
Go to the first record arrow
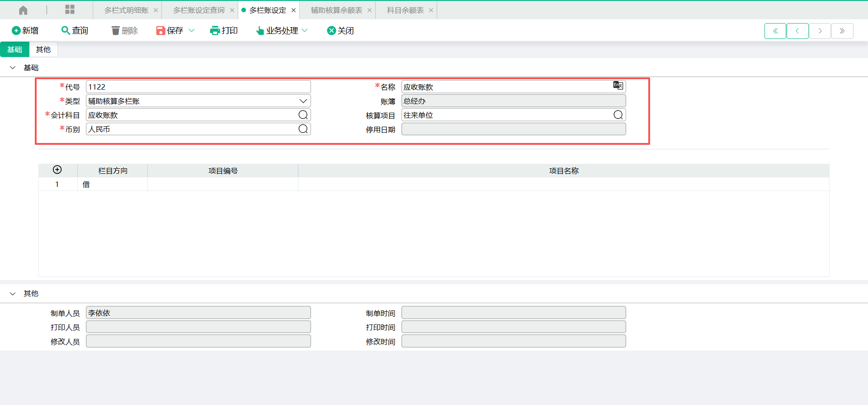pos(775,31)
